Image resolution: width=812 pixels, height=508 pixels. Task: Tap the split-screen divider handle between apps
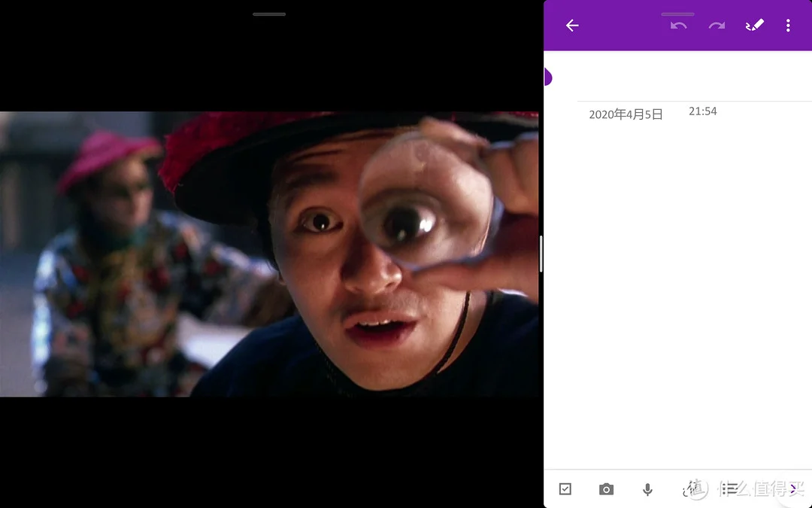(x=541, y=254)
